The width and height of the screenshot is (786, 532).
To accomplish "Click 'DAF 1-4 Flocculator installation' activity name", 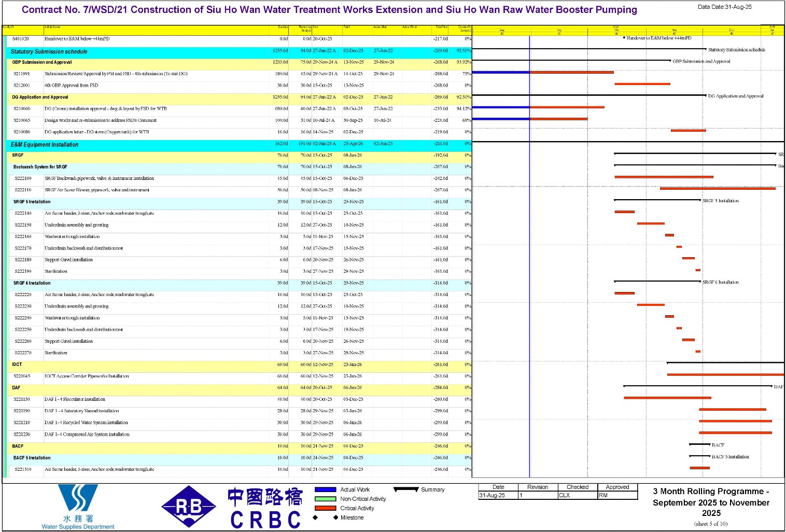I will (x=75, y=399).
